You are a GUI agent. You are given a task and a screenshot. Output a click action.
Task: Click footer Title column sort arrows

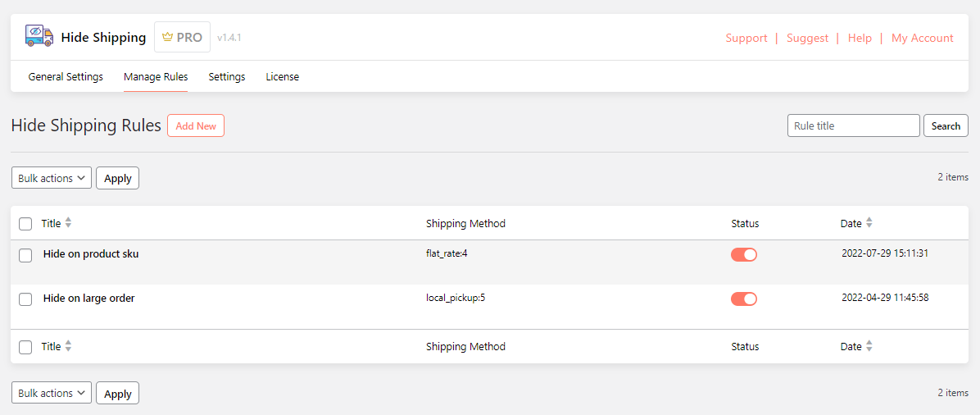coord(68,347)
